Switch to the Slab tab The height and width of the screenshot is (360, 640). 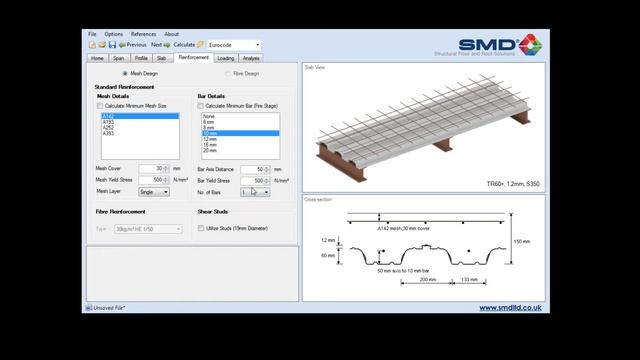coord(162,58)
